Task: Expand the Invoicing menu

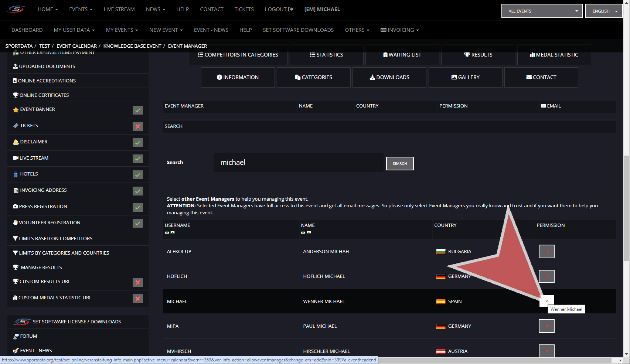Action: click(400, 30)
